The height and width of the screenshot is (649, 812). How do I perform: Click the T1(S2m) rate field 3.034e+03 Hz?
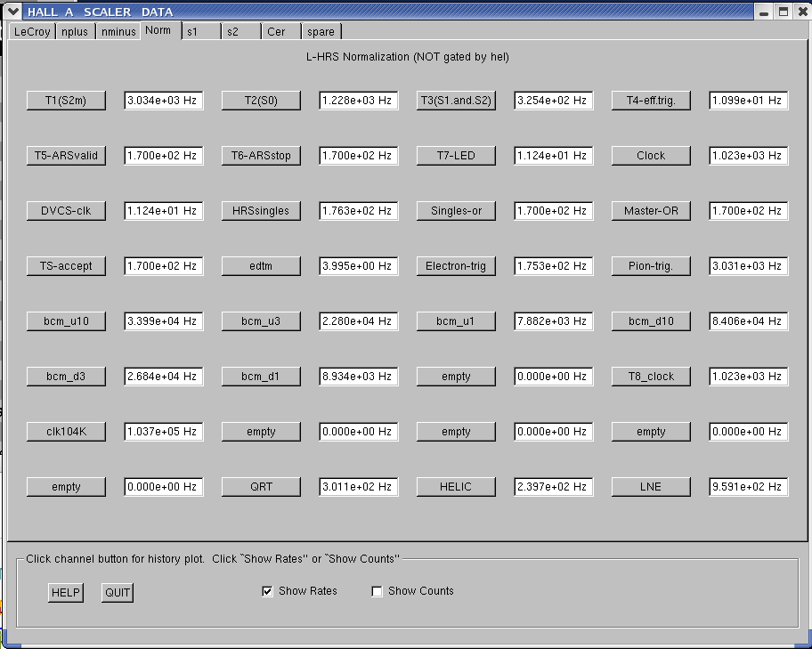click(164, 101)
